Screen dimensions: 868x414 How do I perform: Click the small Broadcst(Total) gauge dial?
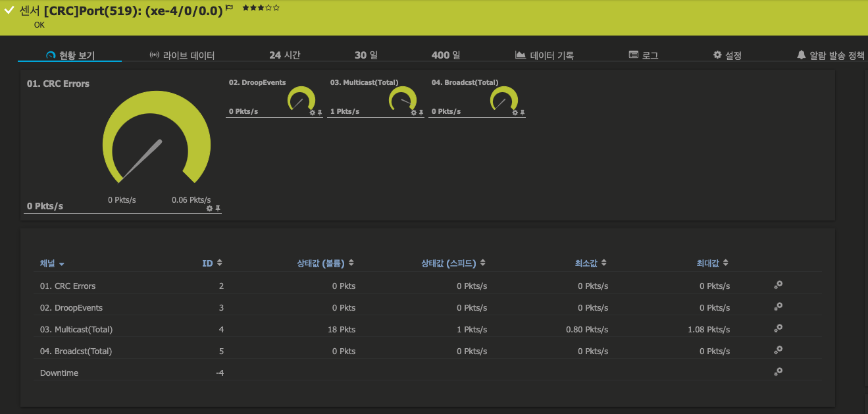point(505,99)
